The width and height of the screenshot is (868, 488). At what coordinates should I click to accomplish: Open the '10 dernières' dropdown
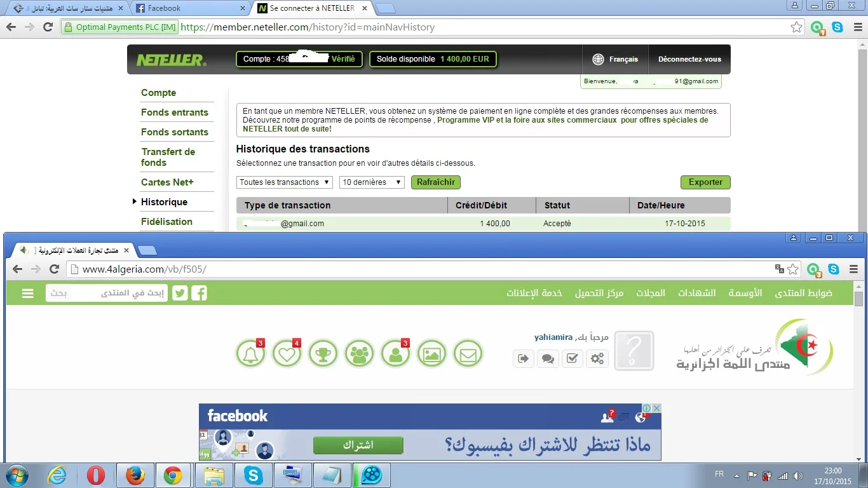point(372,182)
